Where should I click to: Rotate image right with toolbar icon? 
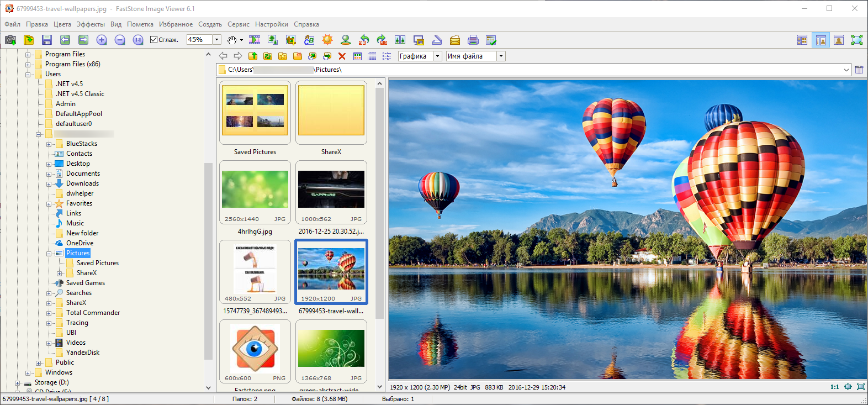pyautogui.click(x=382, y=40)
